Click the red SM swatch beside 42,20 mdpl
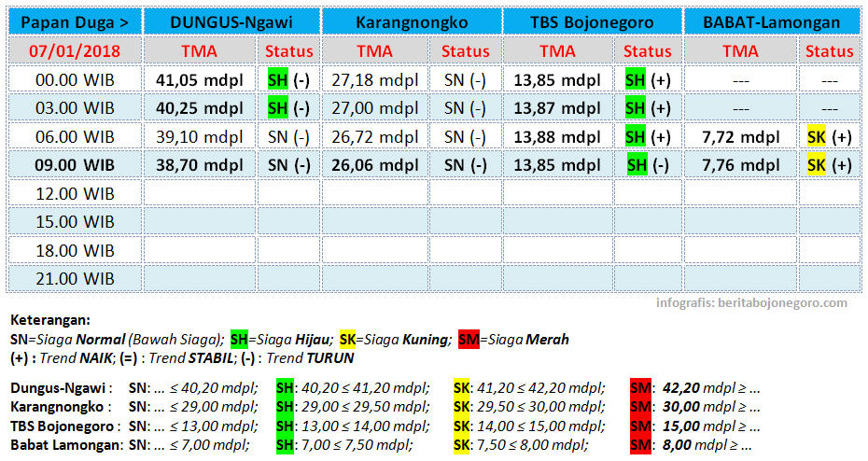This screenshot has width=868, height=461. coord(639,388)
